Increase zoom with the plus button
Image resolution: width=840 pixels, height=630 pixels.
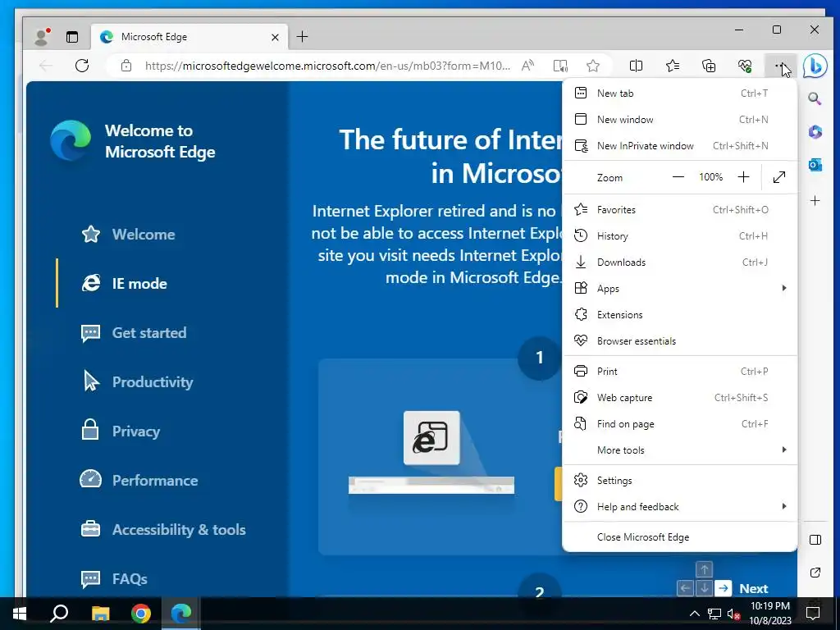743,177
